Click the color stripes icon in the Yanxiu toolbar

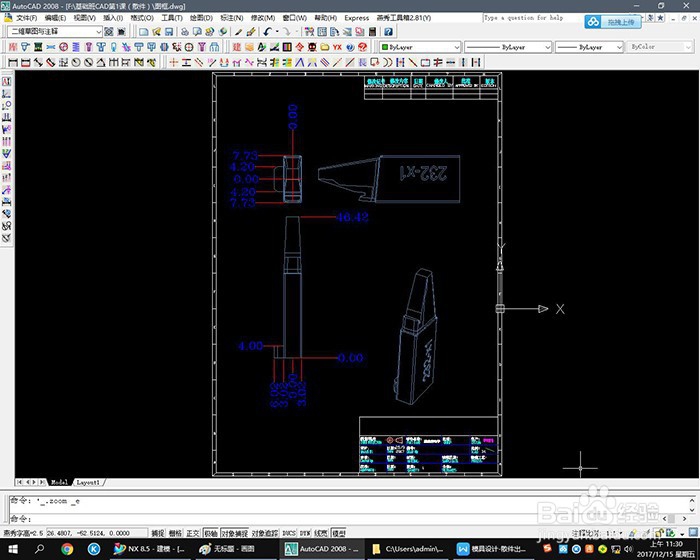[287, 47]
